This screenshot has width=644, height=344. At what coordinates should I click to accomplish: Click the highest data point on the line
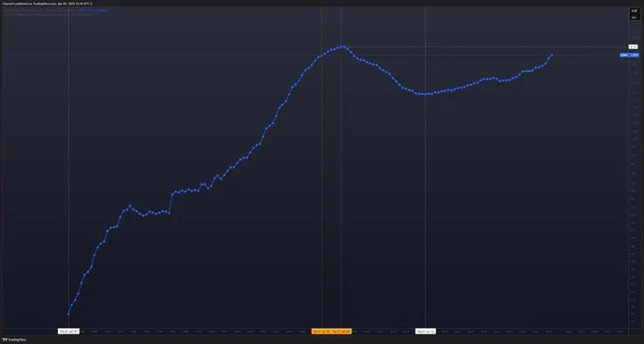[x=341, y=46]
